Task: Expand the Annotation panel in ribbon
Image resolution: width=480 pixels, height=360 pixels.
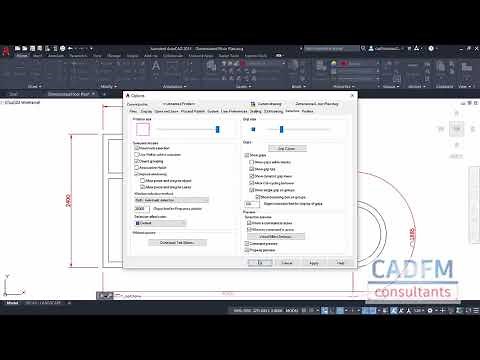Action: [174, 86]
